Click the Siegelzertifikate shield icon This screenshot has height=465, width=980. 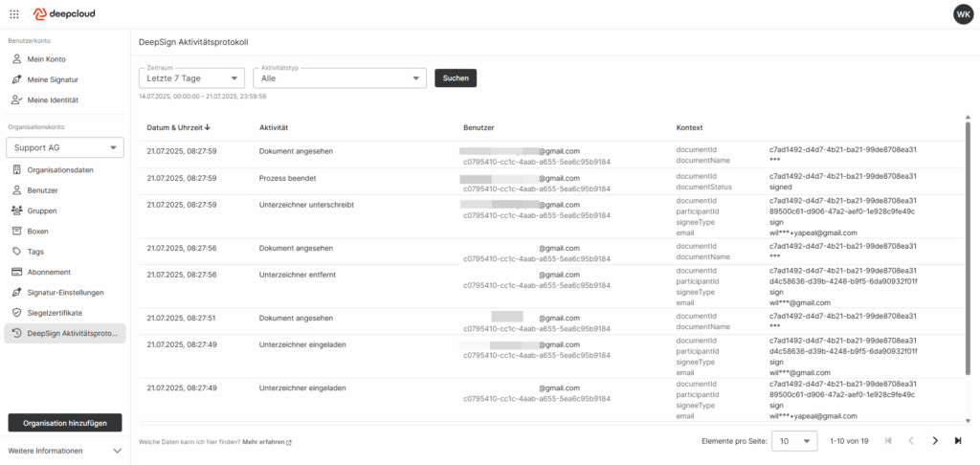[17, 313]
